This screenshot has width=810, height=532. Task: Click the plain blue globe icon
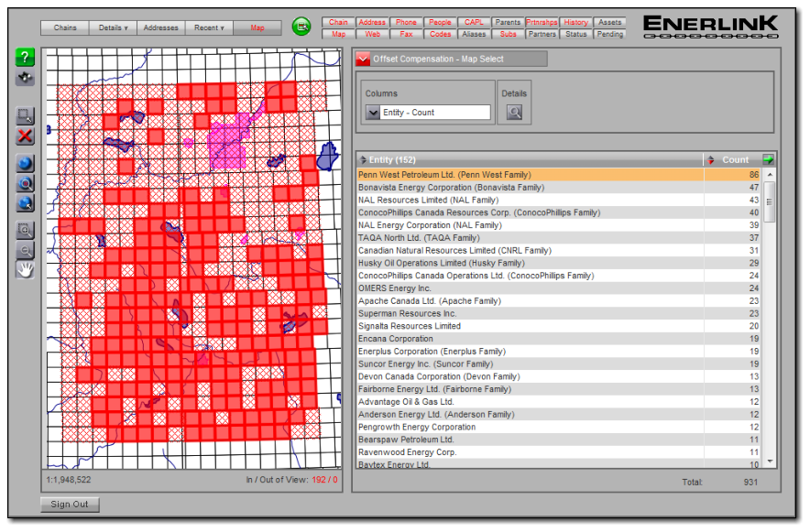[x=25, y=164]
